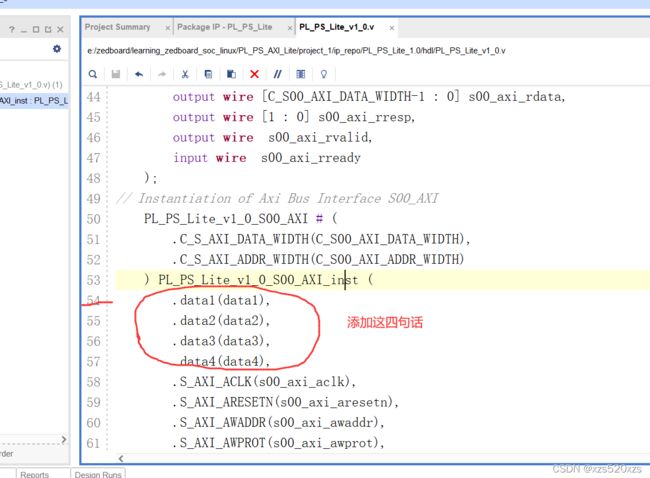Close the PL_PS_Lite_v1_0.v tab

pyautogui.click(x=392, y=28)
